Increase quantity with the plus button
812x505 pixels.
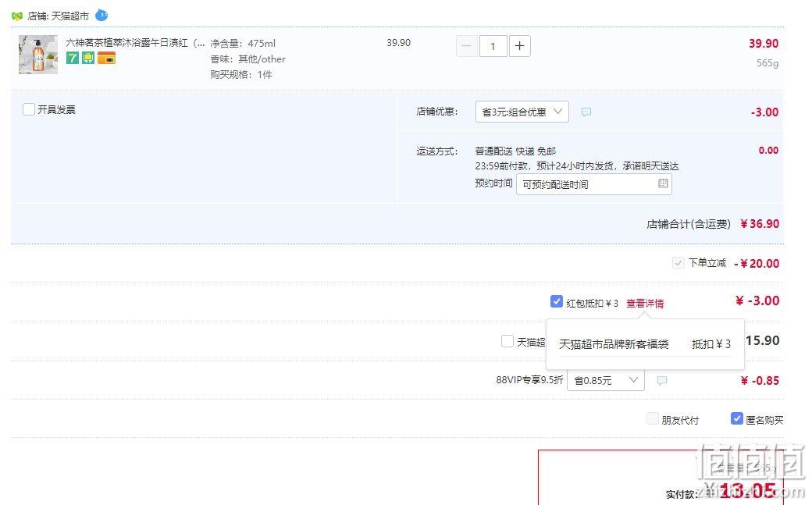[x=520, y=46]
